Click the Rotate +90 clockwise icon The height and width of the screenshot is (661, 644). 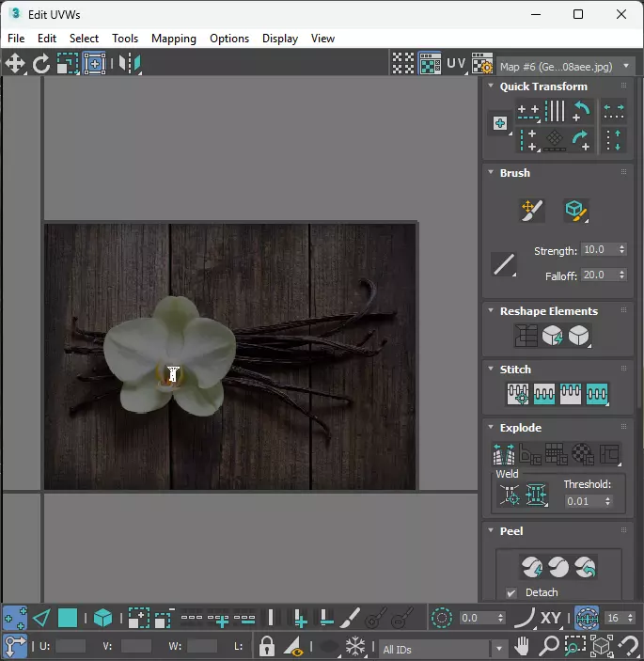[x=582, y=139]
